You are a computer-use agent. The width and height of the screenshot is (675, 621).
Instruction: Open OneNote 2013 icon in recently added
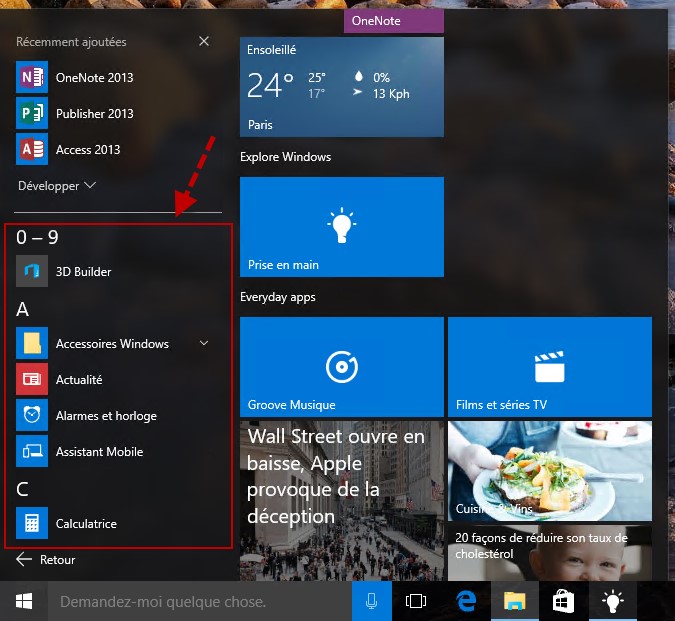[32, 77]
